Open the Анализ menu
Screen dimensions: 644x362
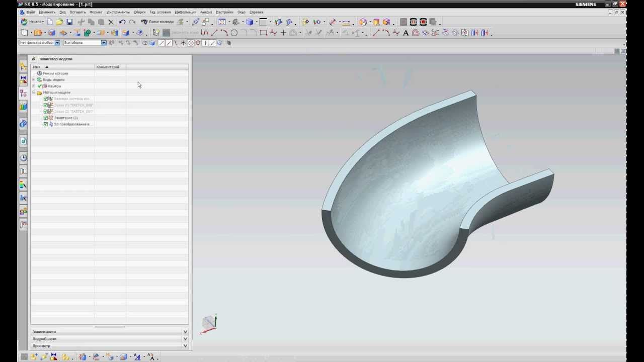tap(206, 12)
